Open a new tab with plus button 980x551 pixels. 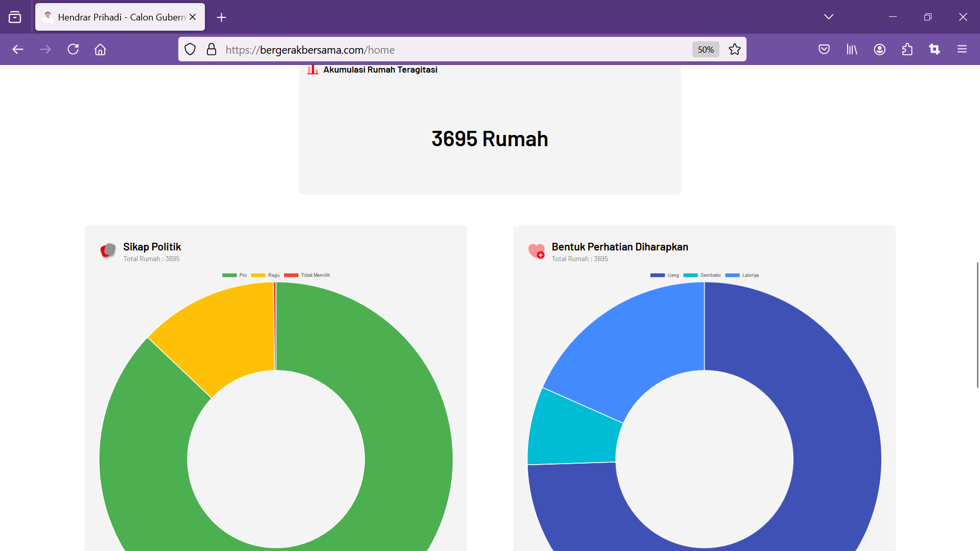pyautogui.click(x=221, y=17)
